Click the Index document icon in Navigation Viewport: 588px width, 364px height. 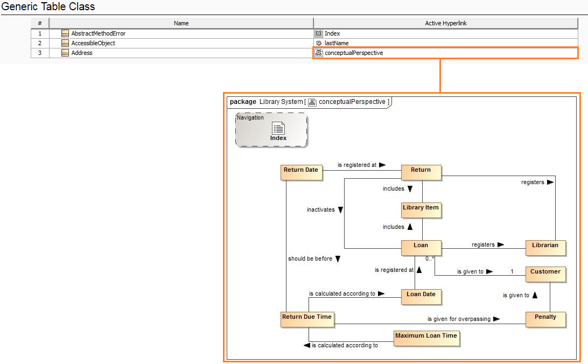278,128
